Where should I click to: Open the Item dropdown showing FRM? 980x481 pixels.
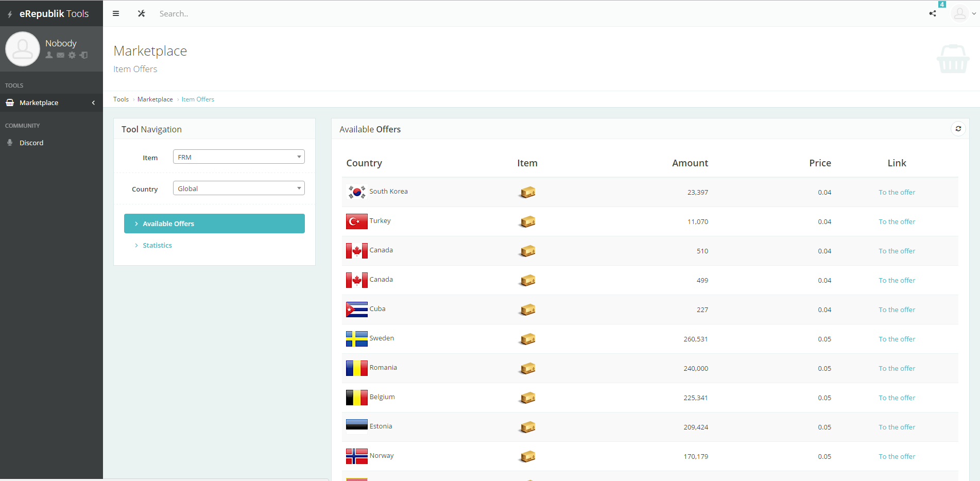click(x=238, y=157)
